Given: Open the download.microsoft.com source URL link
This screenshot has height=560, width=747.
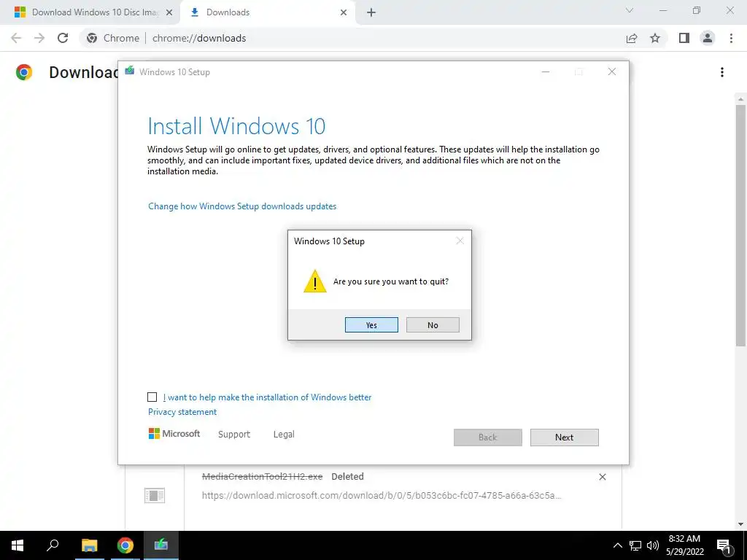Looking at the screenshot, I should click(x=382, y=495).
